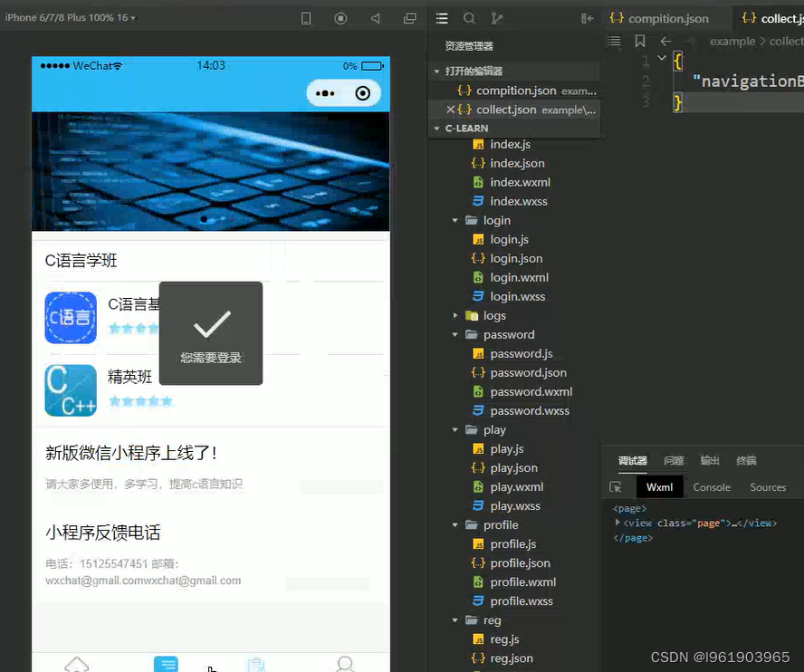Screen dimensions: 804x672
Task: Collapse the 打开的编辑器 section
Action: (x=437, y=72)
